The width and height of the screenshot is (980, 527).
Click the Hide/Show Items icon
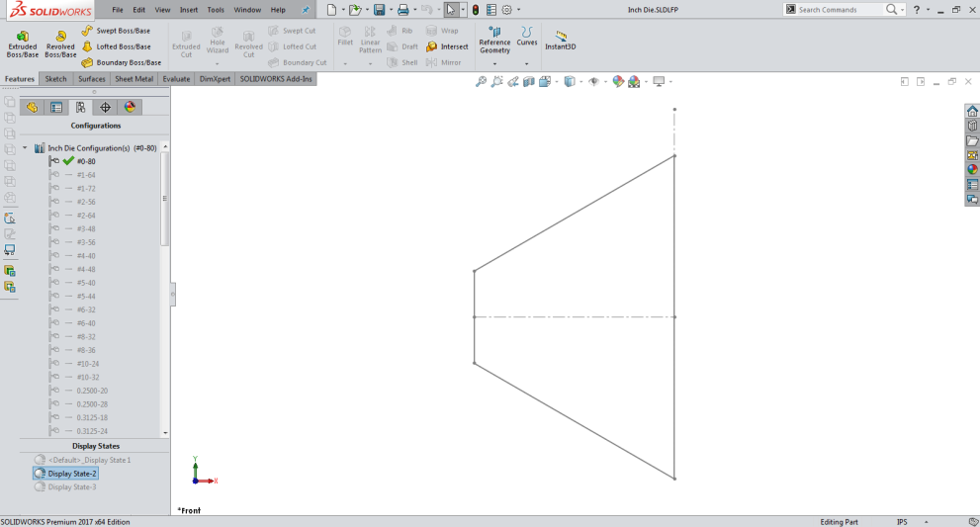pos(593,82)
